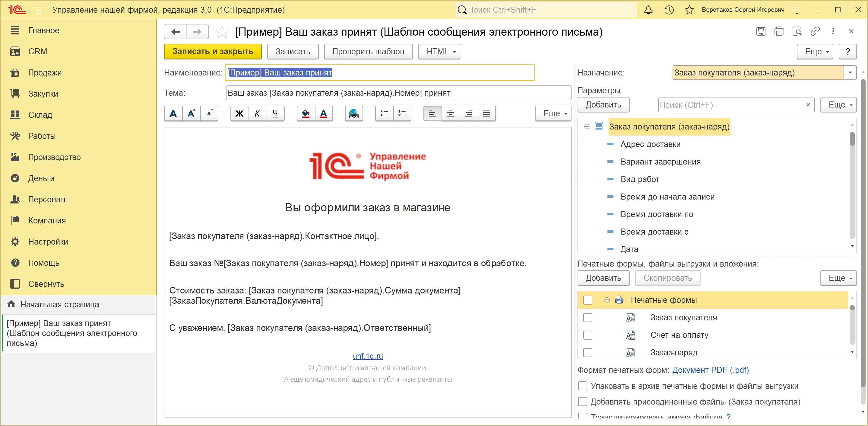Check the Печатные формы group checkbox
Image resolution: width=868 pixels, height=426 pixels.
[588, 300]
